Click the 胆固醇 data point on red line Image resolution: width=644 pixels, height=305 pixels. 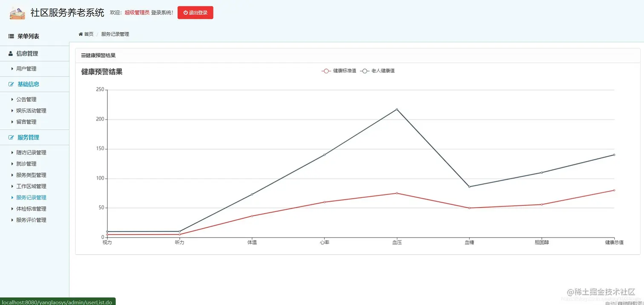[x=542, y=205]
